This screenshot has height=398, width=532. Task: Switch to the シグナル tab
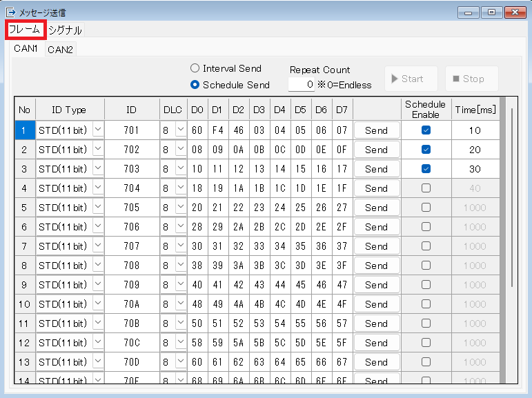click(x=65, y=30)
